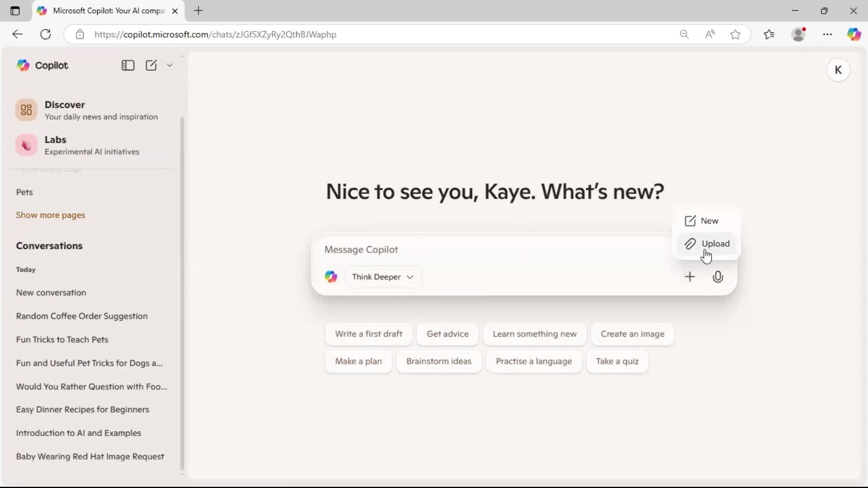
Task: Click Get advice suggestion chip
Action: pyautogui.click(x=448, y=334)
